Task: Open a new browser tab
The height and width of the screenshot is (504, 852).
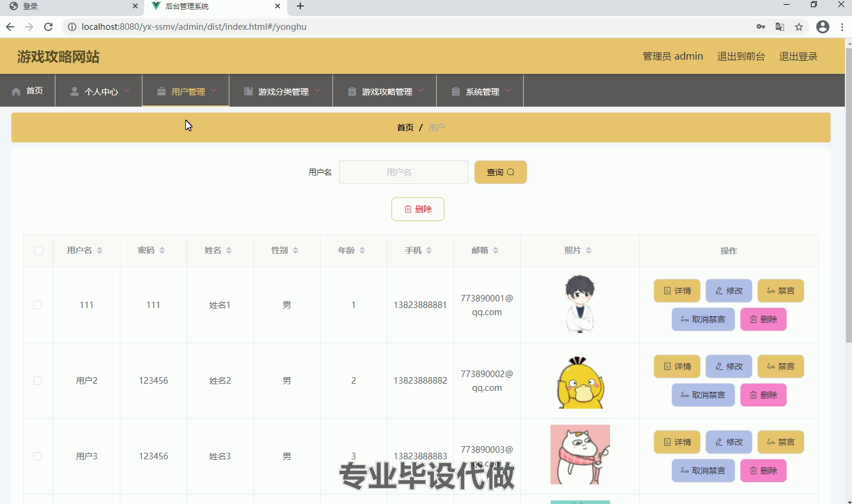Action: [x=300, y=6]
